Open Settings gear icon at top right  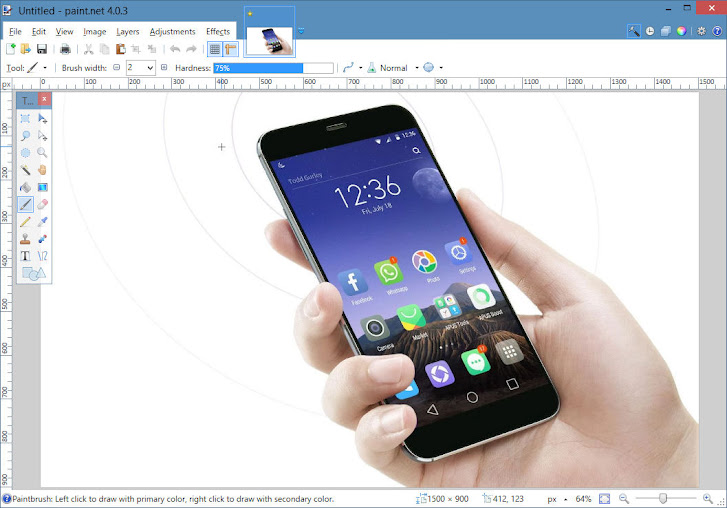point(701,31)
